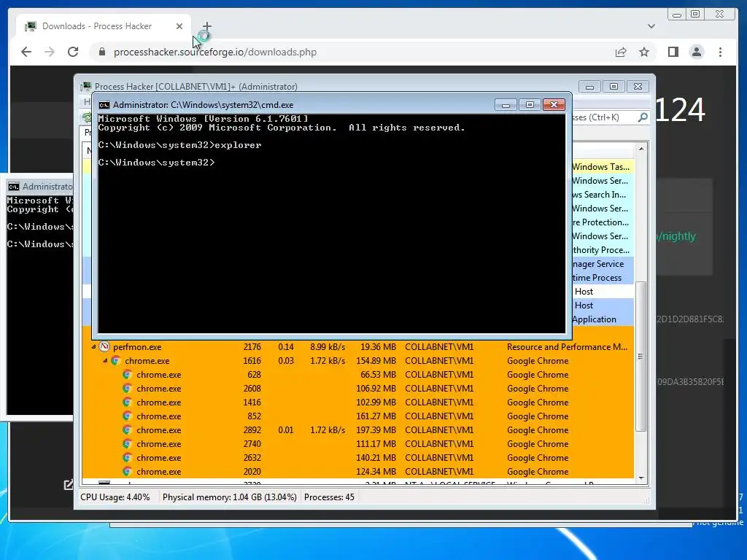The width and height of the screenshot is (747, 560).
Task: Click Chrome icon of PID 2740 row
Action: pos(127,443)
